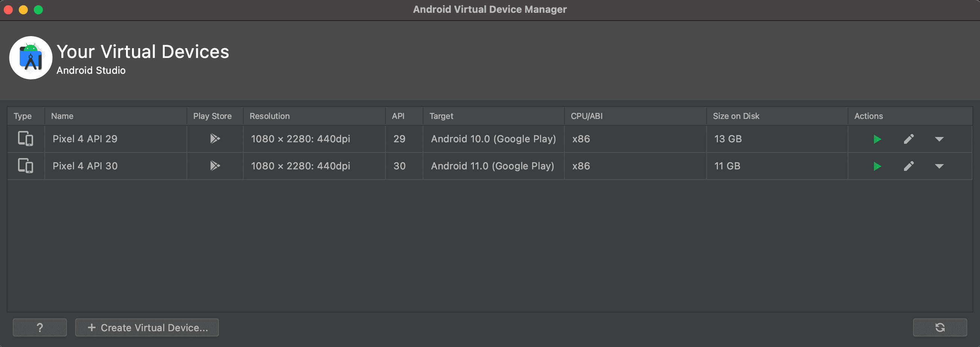The width and height of the screenshot is (980, 347).
Task: Sort devices by the Name column header
Action: click(x=62, y=116)
